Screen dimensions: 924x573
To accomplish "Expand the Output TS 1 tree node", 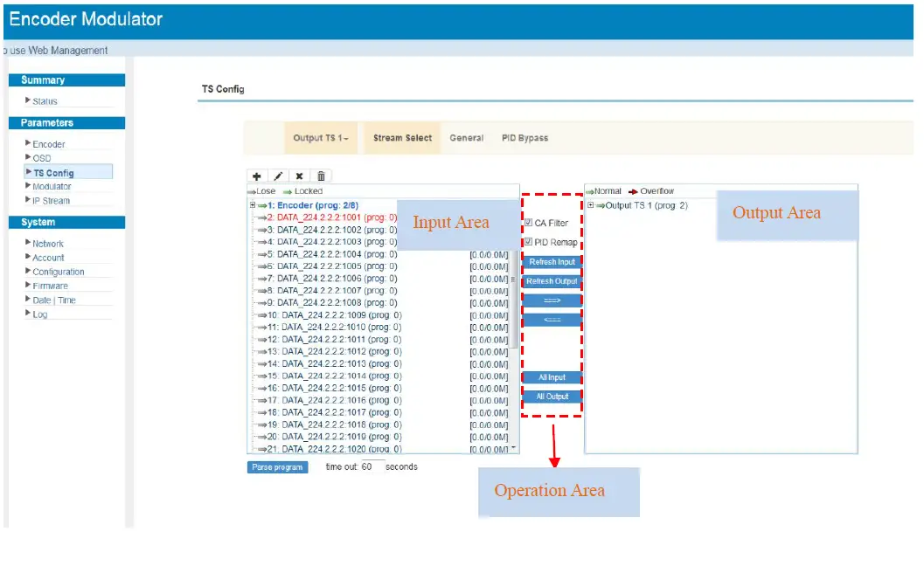I will pos(590,205).
